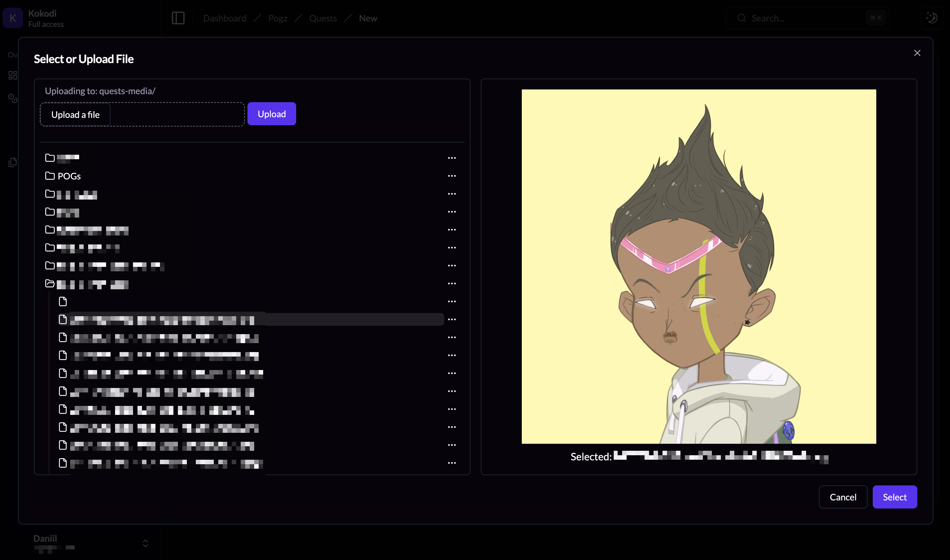
Task: Toggle the sidebar panel icon
Action: 178,18
